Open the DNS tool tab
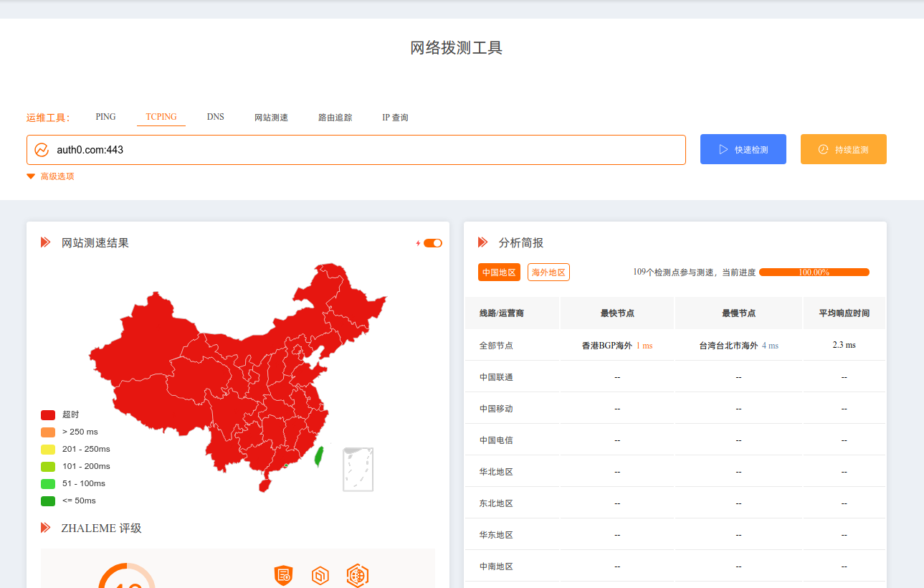The image size is (924, 588). pyautogui.click(x=216, y=117)
